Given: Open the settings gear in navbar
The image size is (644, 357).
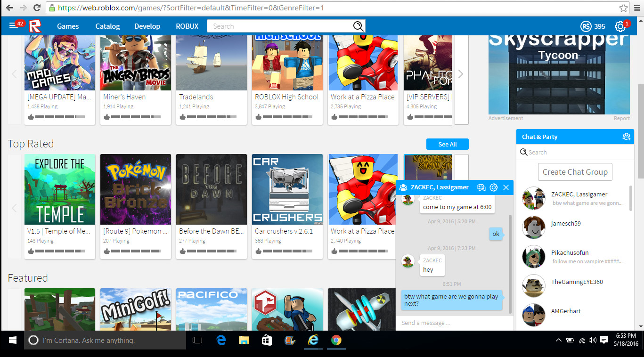Looking at the screenshot, I should tap(620, 26).
